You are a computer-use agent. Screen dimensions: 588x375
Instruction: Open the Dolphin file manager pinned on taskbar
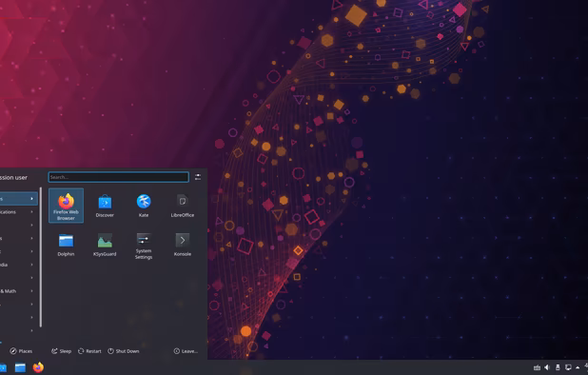pos(20,367)
